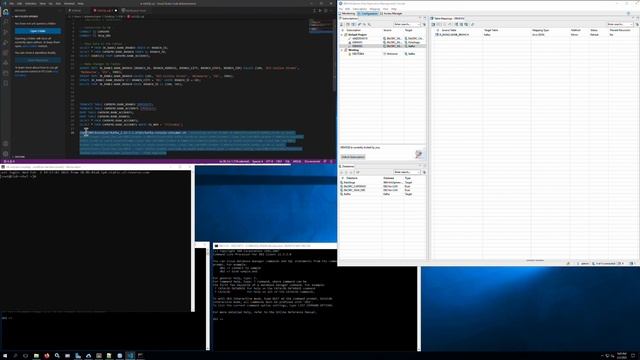The width and height of the screenshot is (640, 360).
Task: Select the table mapping row with target Kafka
Action: click(535, 35)
